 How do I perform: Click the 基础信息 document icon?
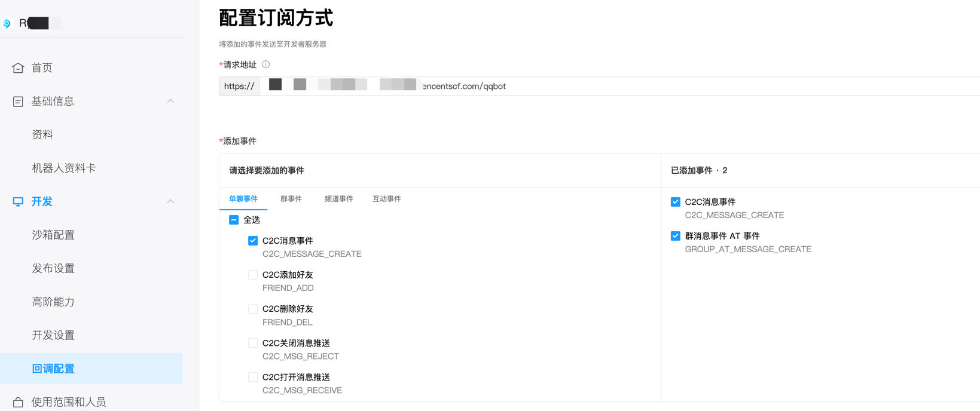(18, 102)
